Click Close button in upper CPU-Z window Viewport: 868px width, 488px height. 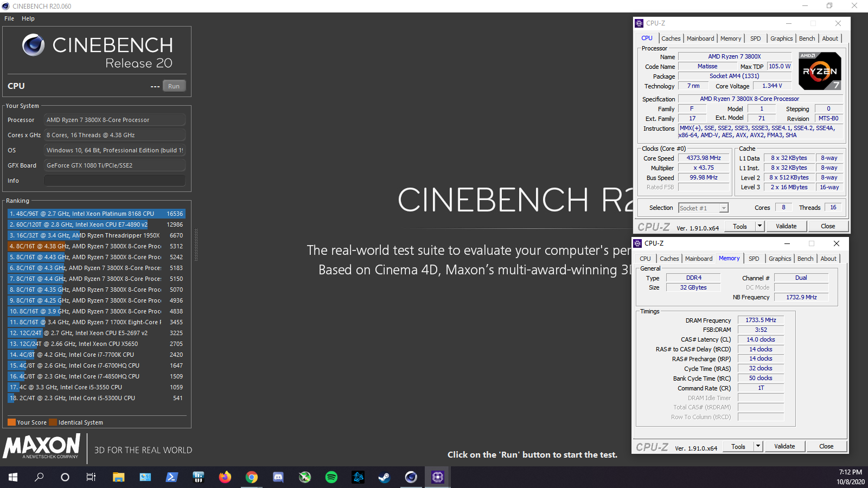[828, 226]
